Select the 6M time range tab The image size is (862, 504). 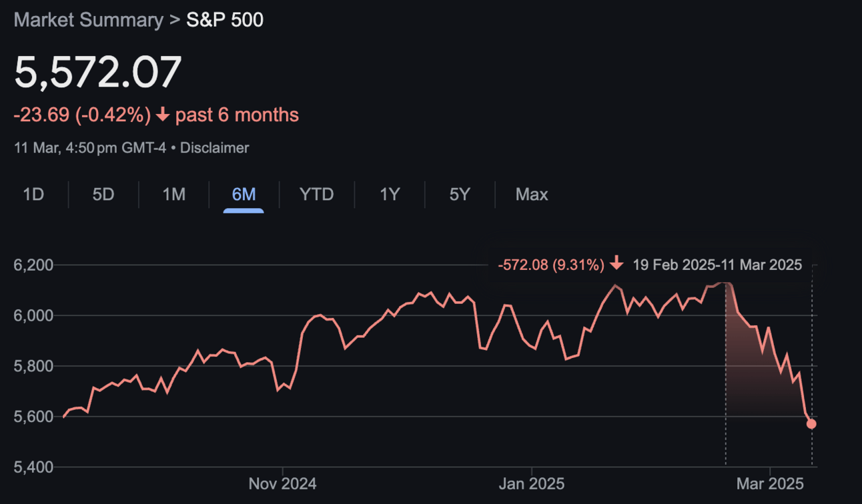click(244, 195)
